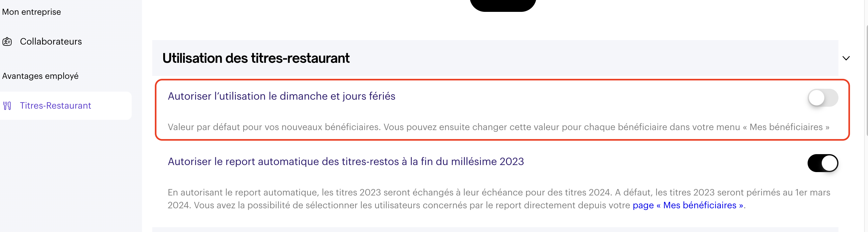The image size is (868, 232).
Task: Click the Avantages employé sidebar heading
Action: coord(40,76)
